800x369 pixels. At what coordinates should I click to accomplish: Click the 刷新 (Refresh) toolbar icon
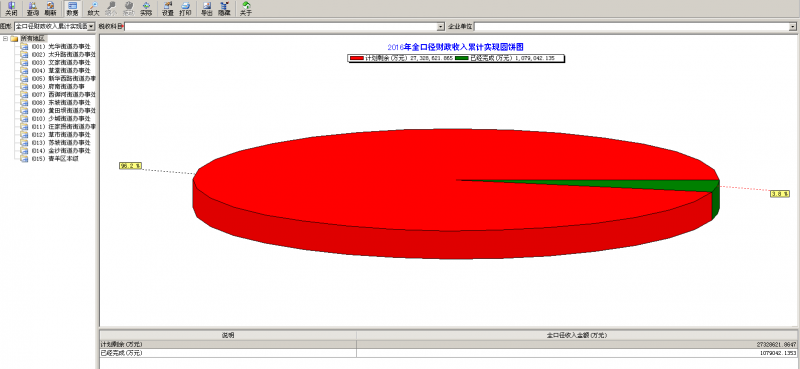[51, 9]
